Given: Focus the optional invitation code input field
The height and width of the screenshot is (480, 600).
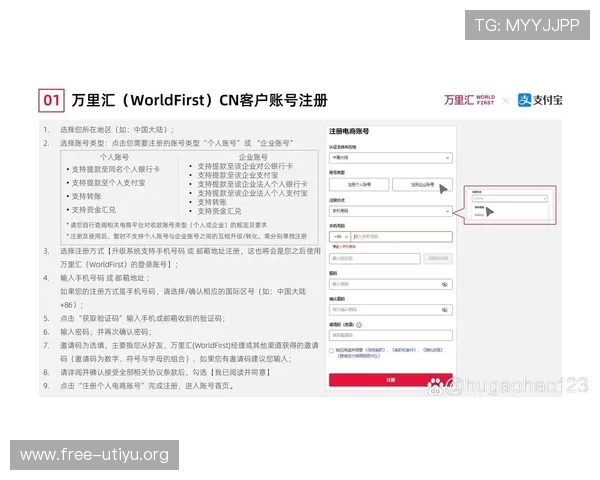Looking at the screenshot, I should point(391,335).
